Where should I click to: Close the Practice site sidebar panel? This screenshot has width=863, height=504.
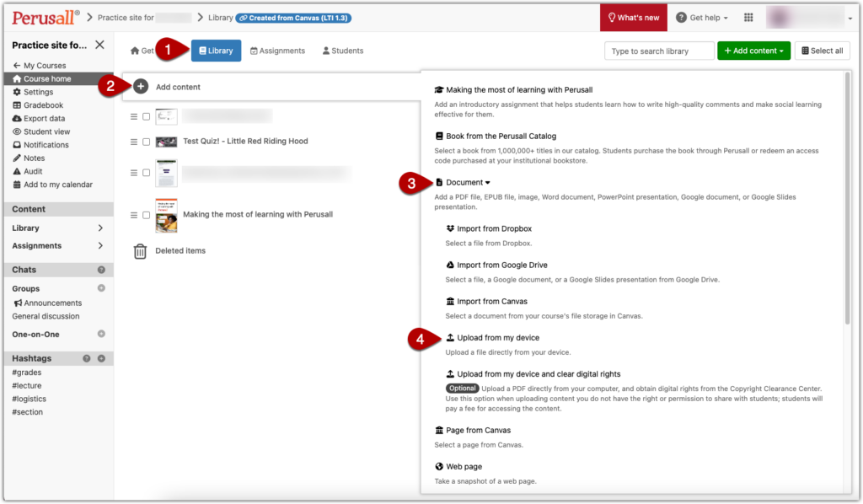[99, 45]
